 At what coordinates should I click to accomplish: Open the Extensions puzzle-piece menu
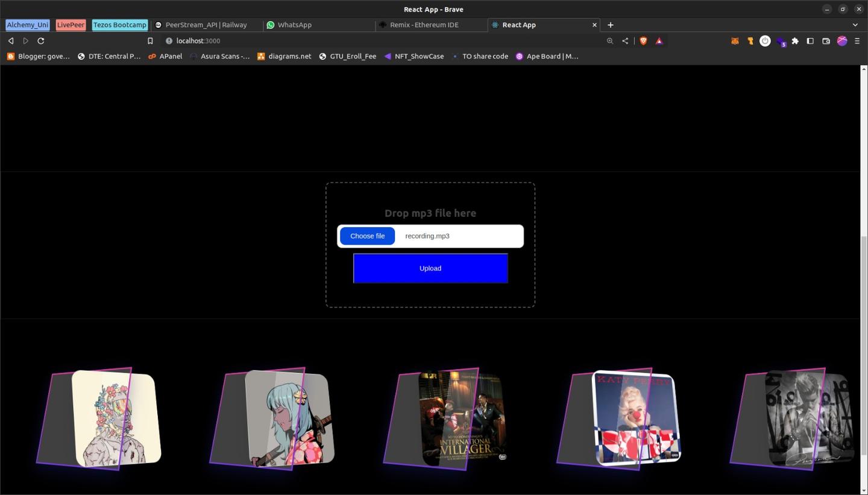[x=795, y=41]
